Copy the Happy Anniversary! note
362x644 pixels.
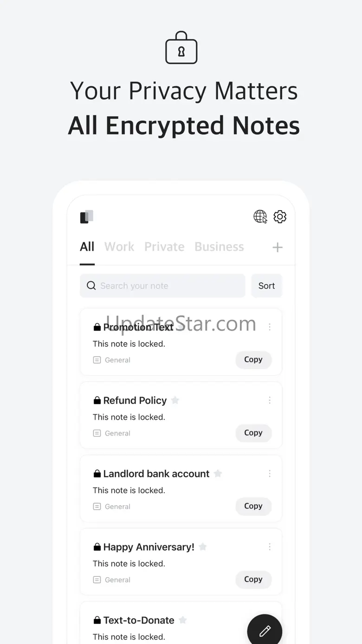(x=253, y=579)
